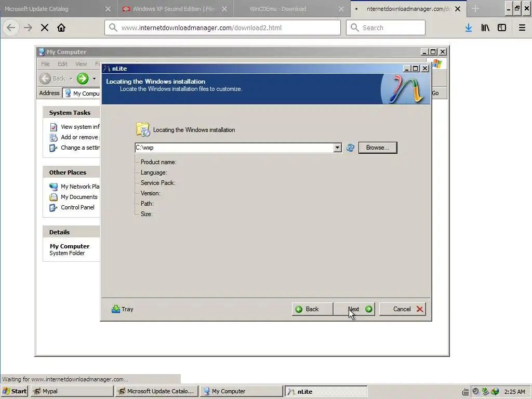532x399 pixels.
Task: Send nLite to Tray
Action: (x=123, y=309)
